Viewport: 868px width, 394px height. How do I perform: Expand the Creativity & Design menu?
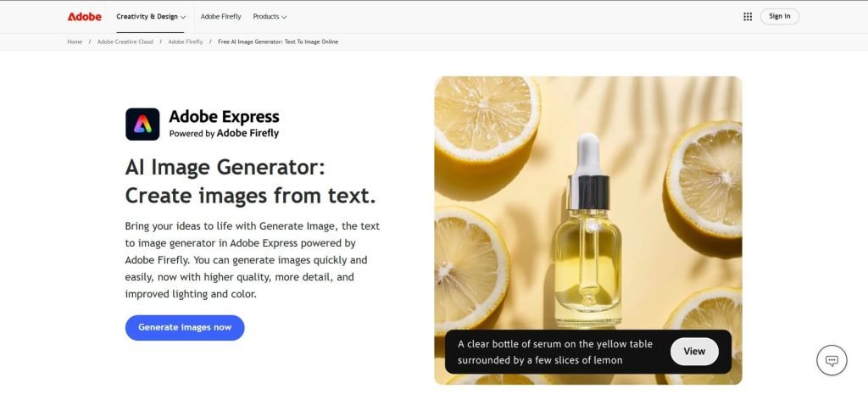[x=151, y=17]
